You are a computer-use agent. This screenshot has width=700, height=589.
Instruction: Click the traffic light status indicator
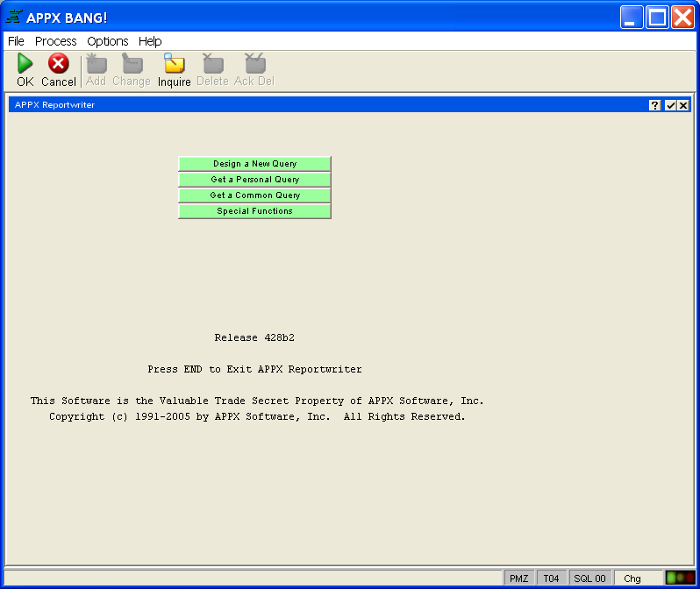click(x=681, y=578)
